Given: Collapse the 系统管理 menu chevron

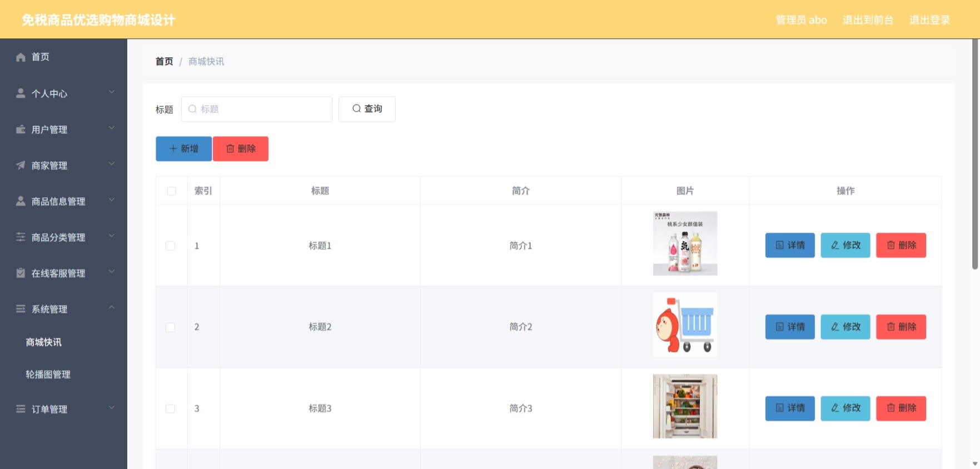Looking at the screenshot, I should coord(112,307).
